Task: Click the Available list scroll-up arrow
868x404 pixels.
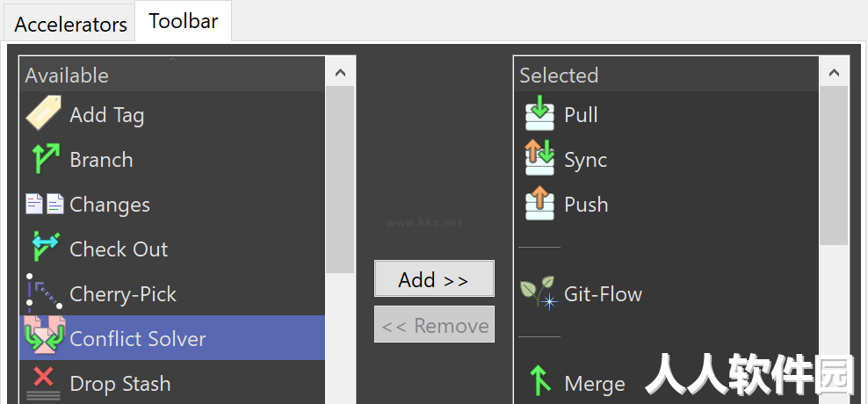Action: (x=340, y=73)
